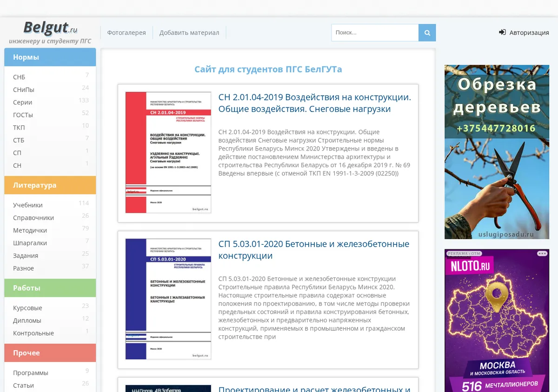Select the Учебники literature section
558x392 pixels.
pos(28,205)
